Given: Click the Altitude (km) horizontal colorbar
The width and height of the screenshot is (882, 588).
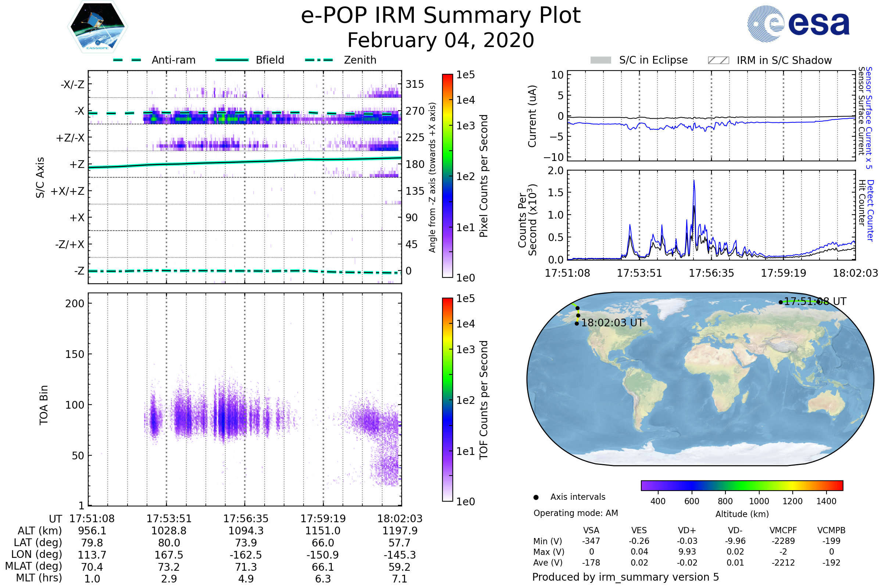Looking at the screenshot, I should pyautogui.click(x=742, y=485).
